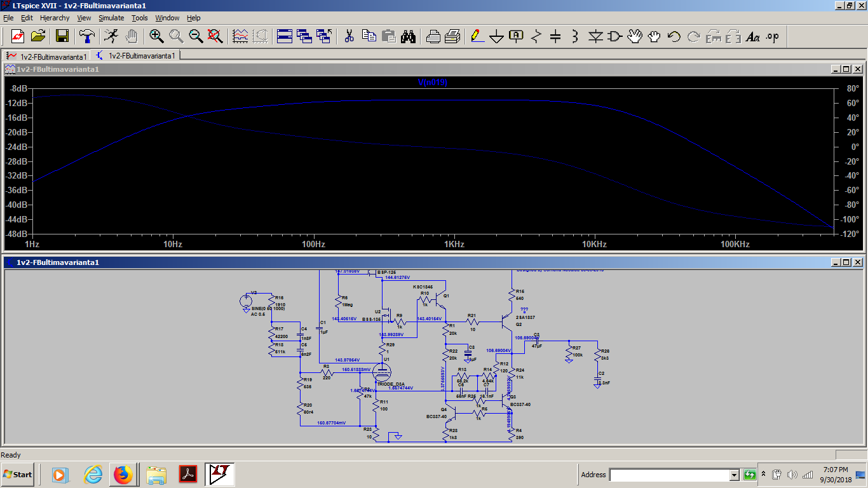
Task: Open a file with the folder icon
Action: [x=38, y=36]
